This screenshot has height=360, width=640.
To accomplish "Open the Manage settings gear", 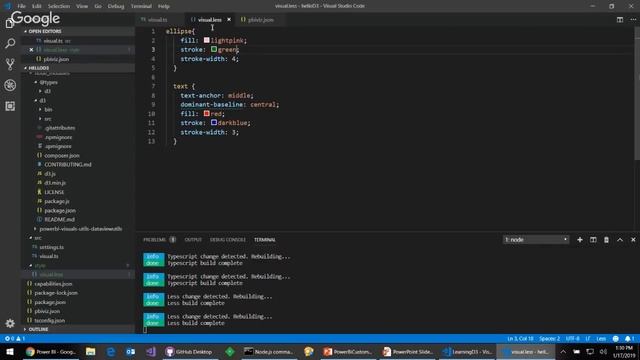I will pos(10,323).
